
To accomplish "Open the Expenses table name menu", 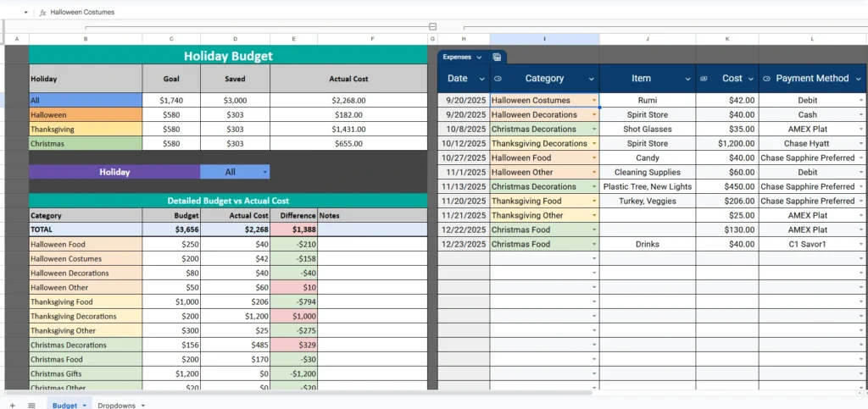I will [479, 57].
